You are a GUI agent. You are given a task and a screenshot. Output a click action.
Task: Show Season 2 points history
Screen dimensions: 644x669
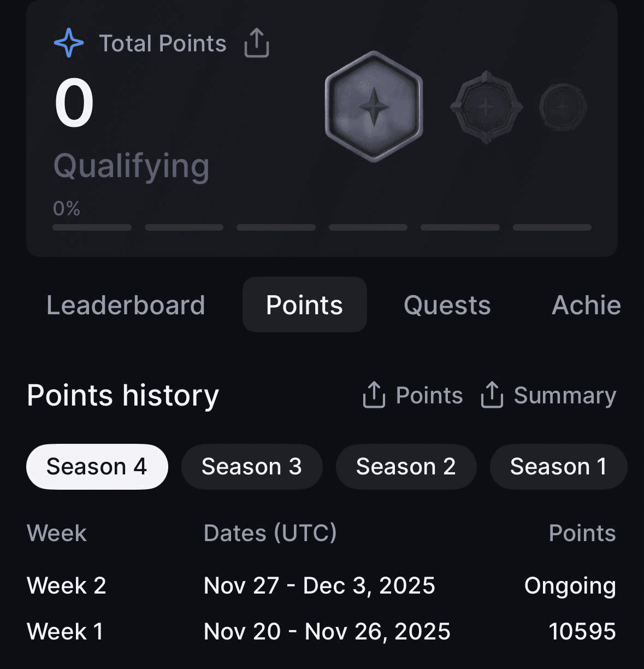406,467
